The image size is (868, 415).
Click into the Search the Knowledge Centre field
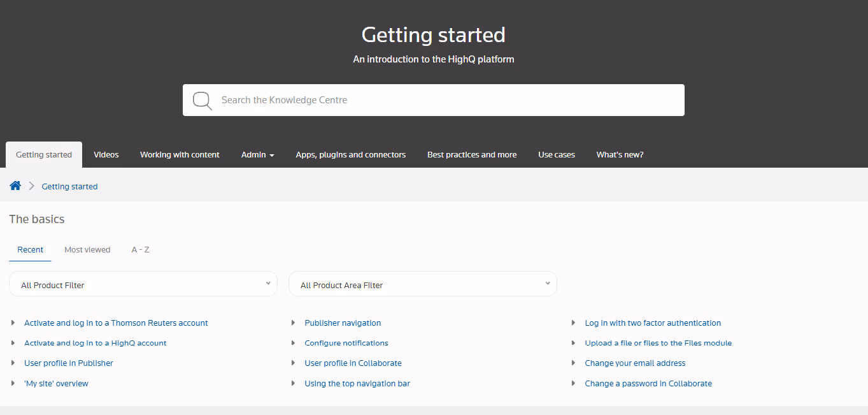[433, 100]
